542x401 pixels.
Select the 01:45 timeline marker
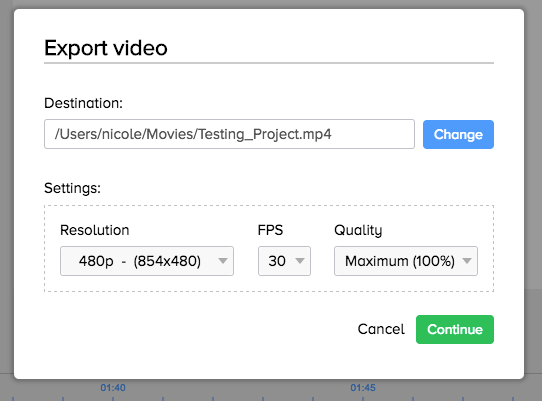[363, 388]
